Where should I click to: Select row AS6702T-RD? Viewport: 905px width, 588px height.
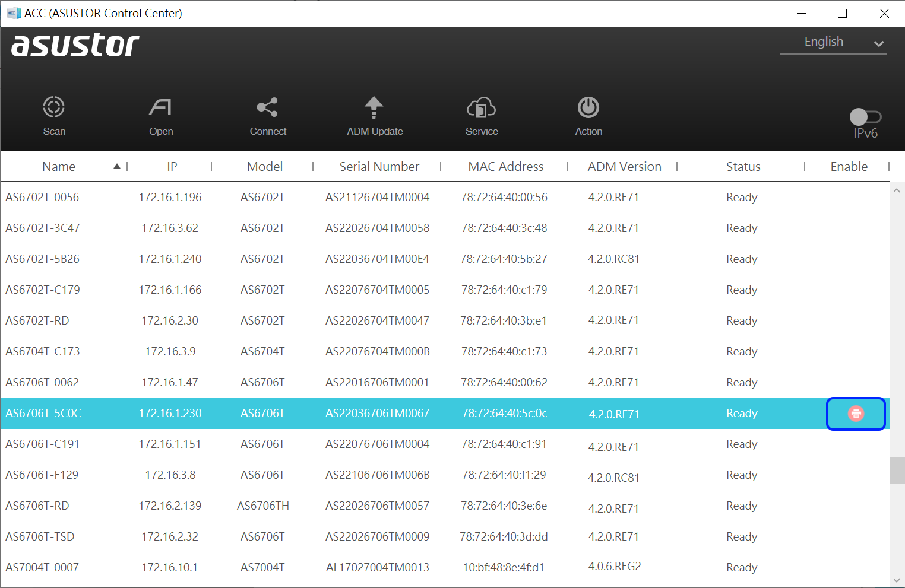click(445, 321)
